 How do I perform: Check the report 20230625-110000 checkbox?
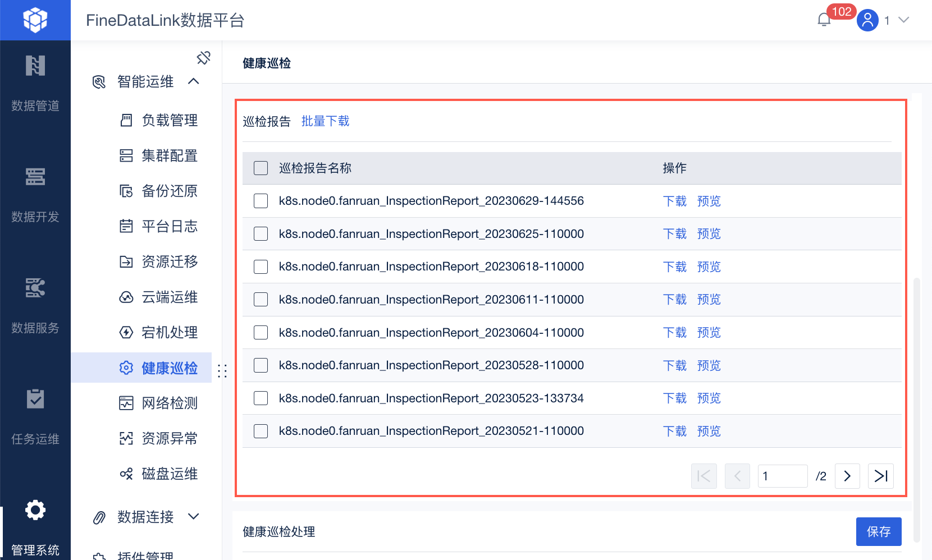coord(261,234)
